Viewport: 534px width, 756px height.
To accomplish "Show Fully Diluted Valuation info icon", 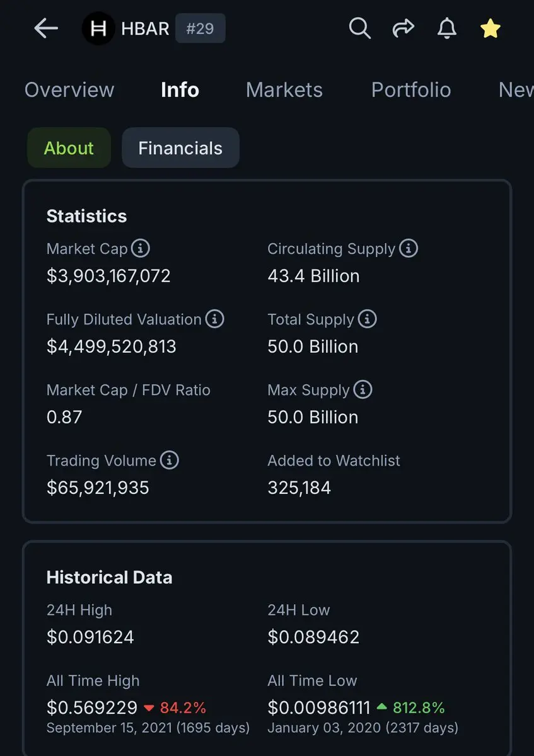I will [215, 319].
